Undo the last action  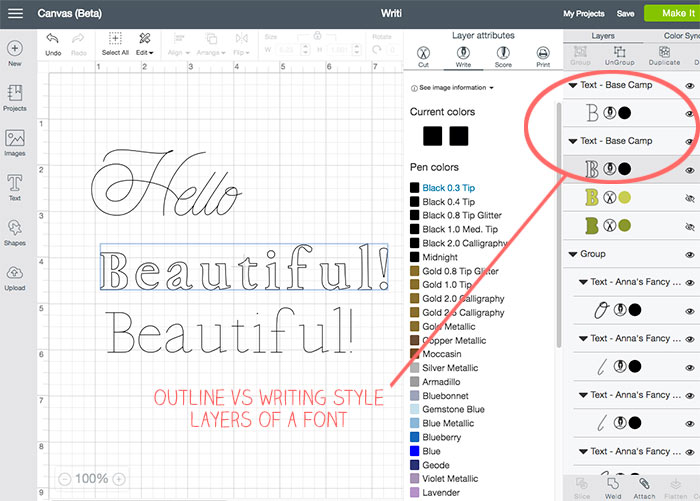tap(53, 44)
